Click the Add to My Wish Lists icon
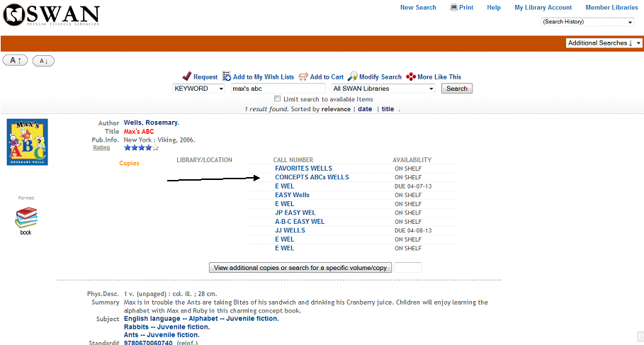644x345 pixels. pos(227,77)
